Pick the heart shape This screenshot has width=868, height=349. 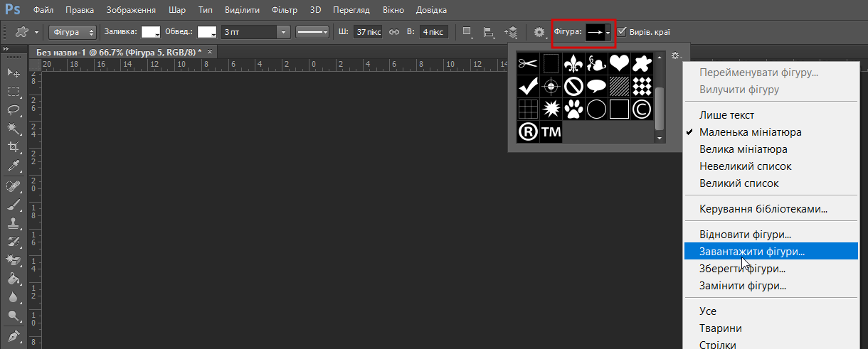(x=620, y=63)
